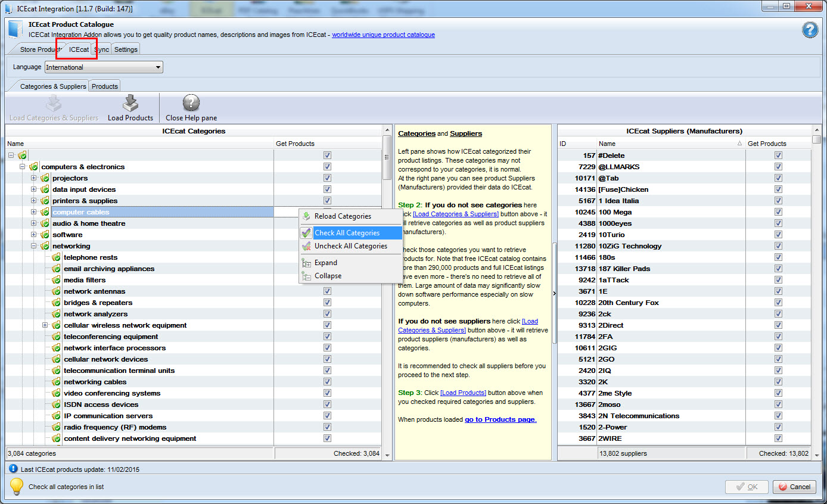827x504 pixels.
Task: Click the Reload Categories menu icon
Action: click(306, 216)
